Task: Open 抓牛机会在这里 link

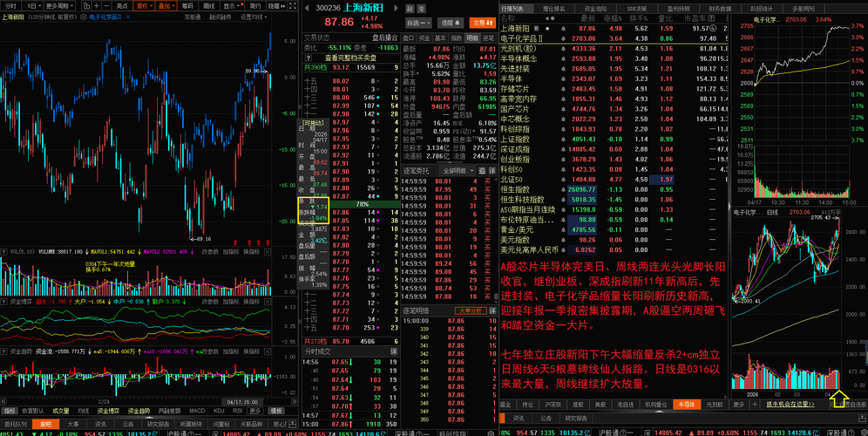Action: (790, 404)
